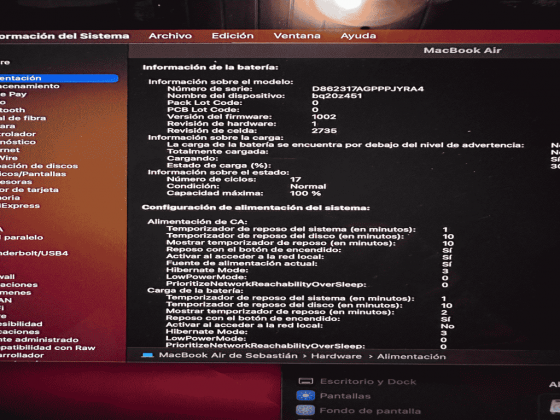
Task: Click the 'Información de la batería:' heading
Action: 210,68
